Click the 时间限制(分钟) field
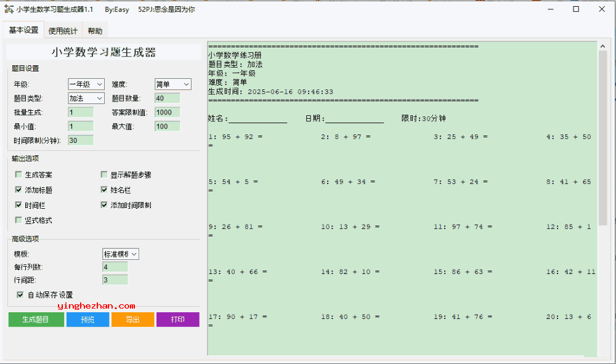 (x=81, y=140)
